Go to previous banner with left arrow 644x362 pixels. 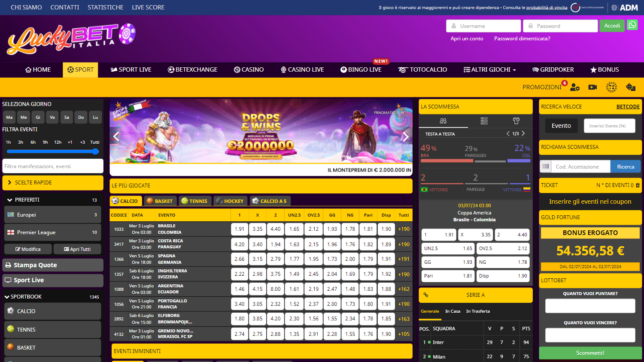tap(116, 137)
